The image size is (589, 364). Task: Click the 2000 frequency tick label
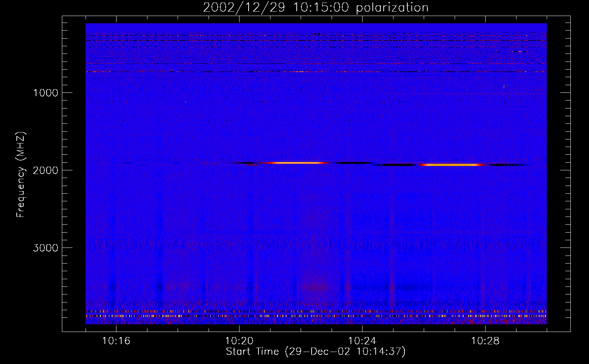pyautogui.click(x=46, y=170)
